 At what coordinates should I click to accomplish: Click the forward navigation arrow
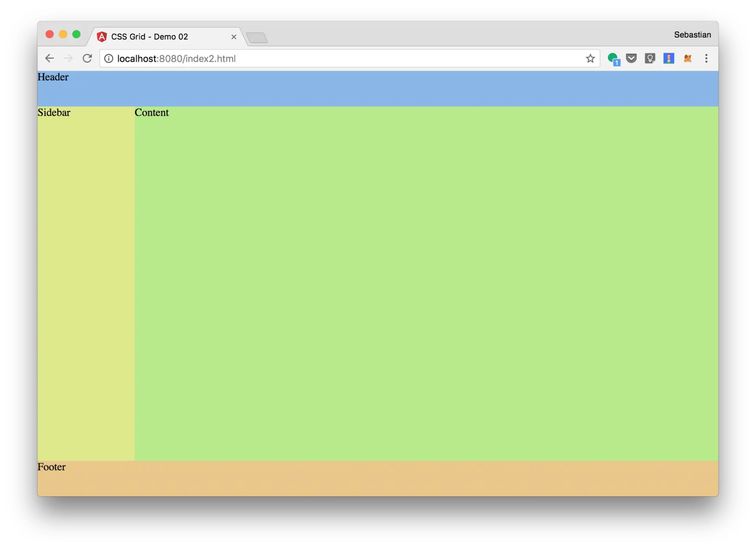coord(68,59)
